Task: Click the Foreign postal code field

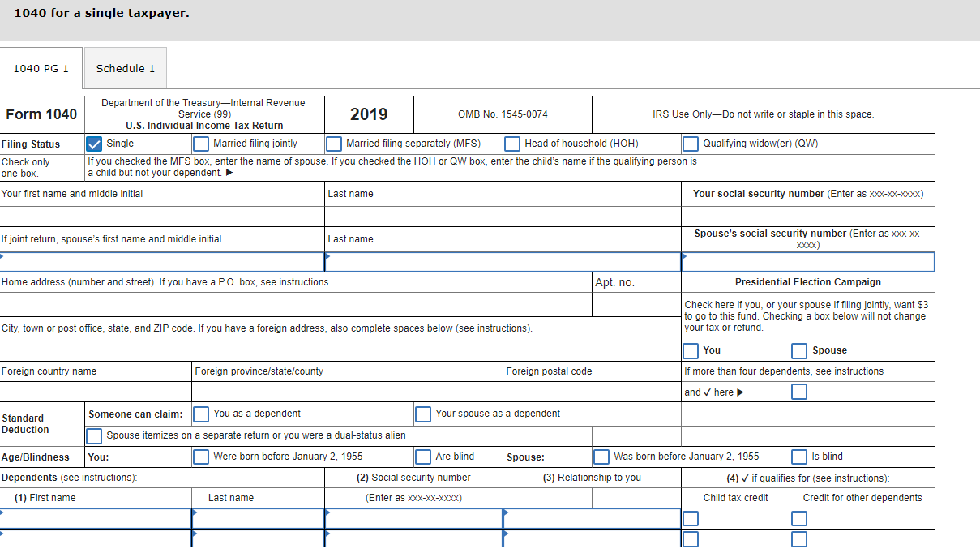Action: tap(592, 392)
